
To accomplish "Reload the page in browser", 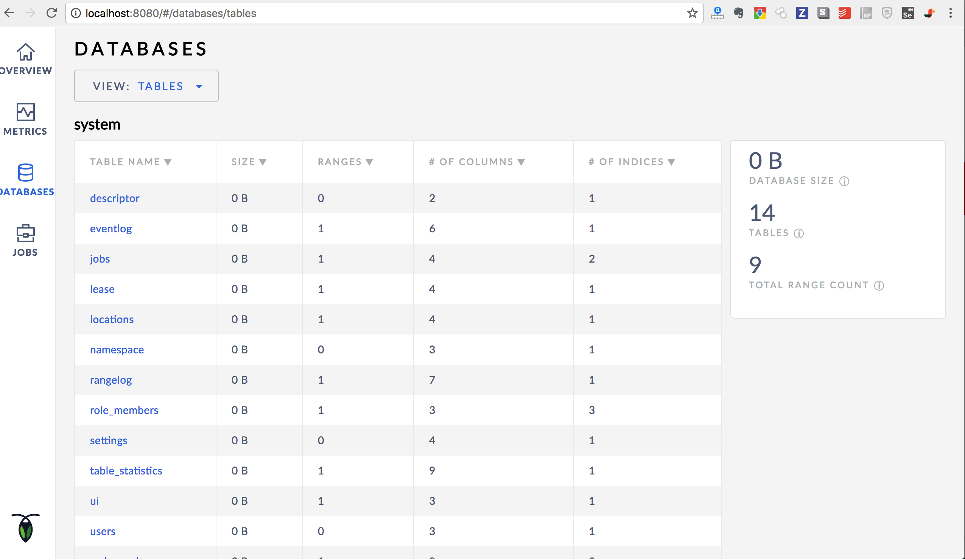I will pos(52,13).
